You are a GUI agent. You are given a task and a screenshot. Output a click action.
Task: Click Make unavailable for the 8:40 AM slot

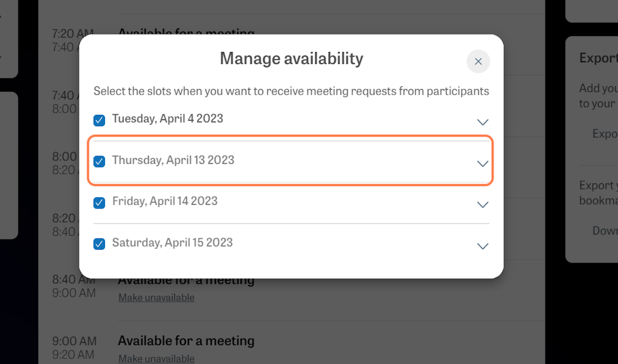(156, 297)
